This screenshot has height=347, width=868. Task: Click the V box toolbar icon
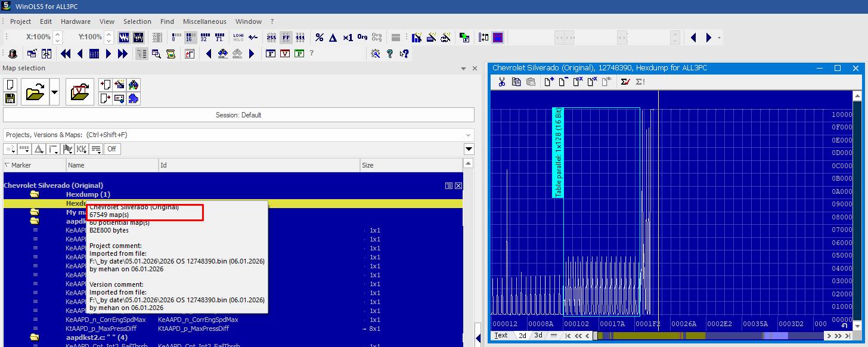tap(285, 54)
